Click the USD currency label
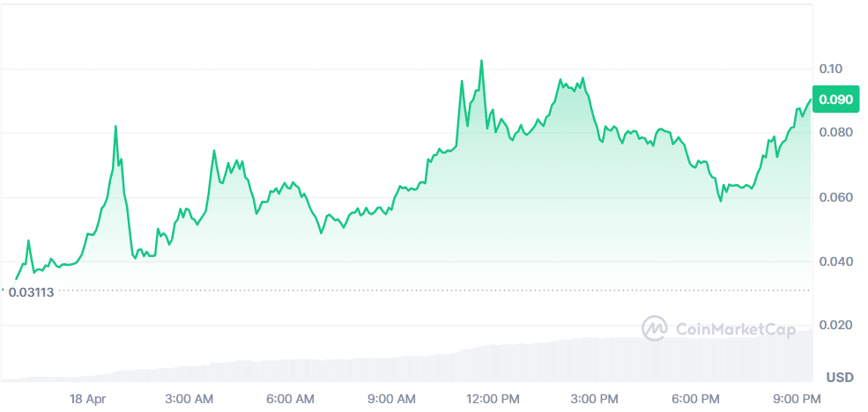Viewport: 868px width, 412px height. 839,377
